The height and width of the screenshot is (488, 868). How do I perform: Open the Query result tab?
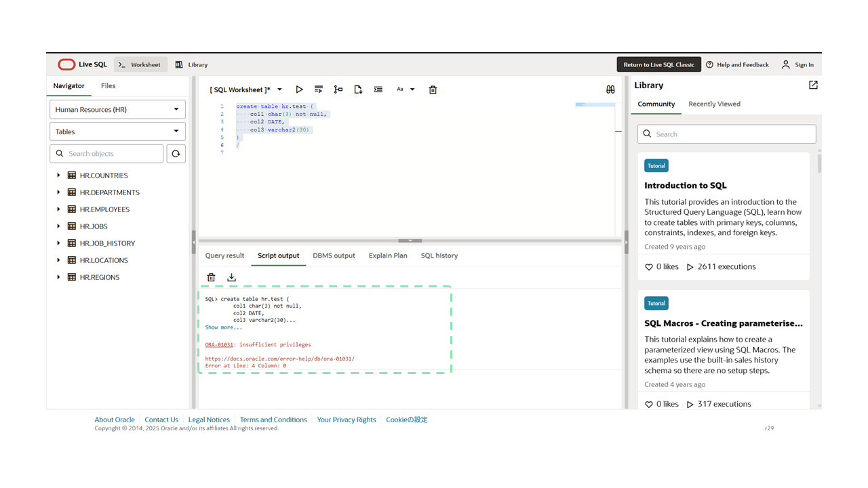tap(224, 256)
